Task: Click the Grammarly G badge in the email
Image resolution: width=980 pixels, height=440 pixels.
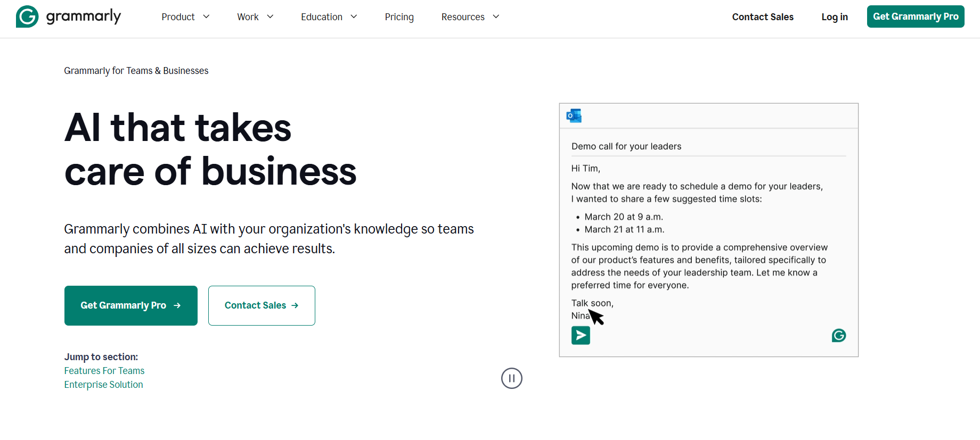Action: pos(839,335)
